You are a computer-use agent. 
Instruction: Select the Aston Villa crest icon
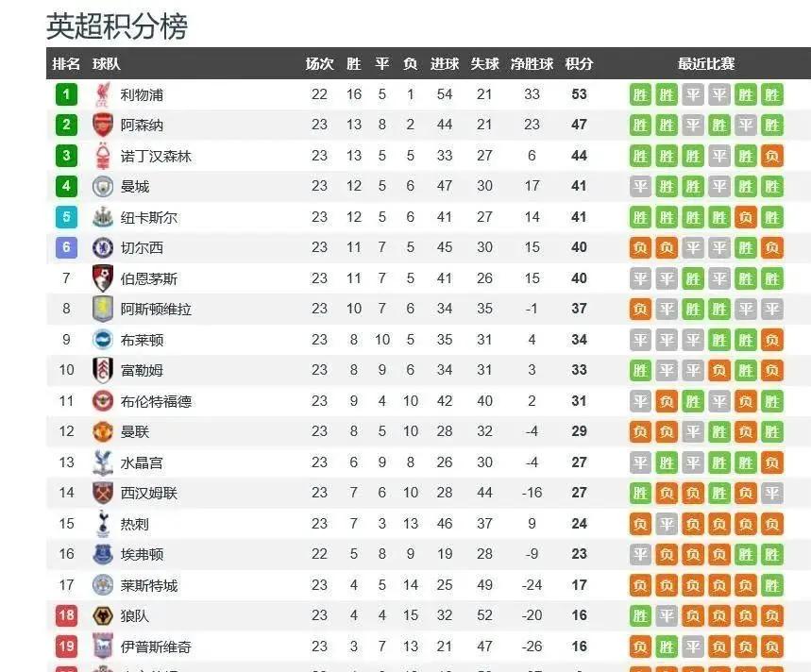click(x=102, y=310)
